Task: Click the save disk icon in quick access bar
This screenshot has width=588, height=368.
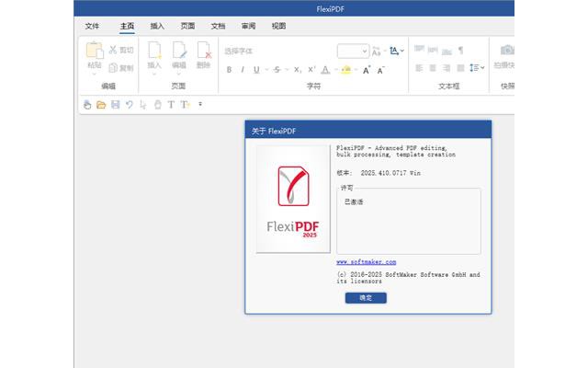Action: click(116, 104)
